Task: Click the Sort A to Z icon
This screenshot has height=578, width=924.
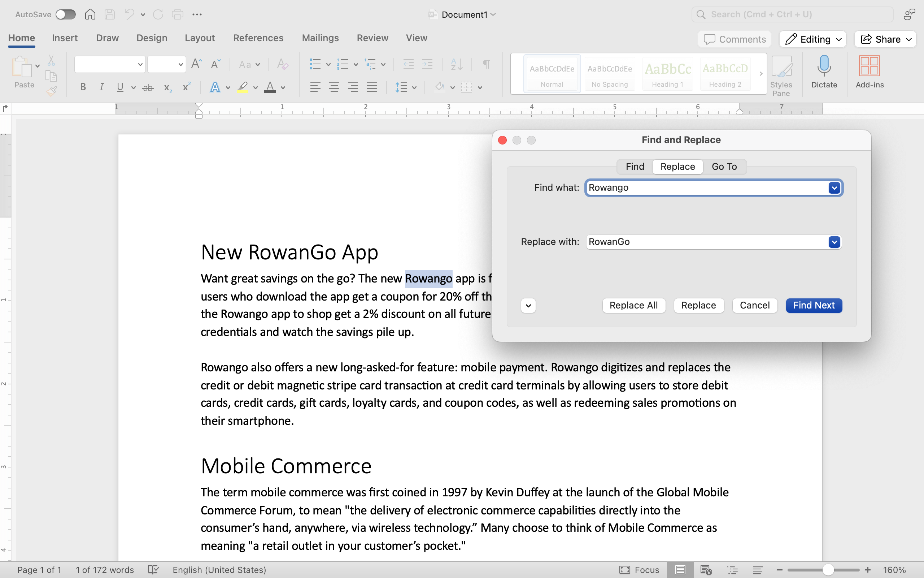Action: 457,64
